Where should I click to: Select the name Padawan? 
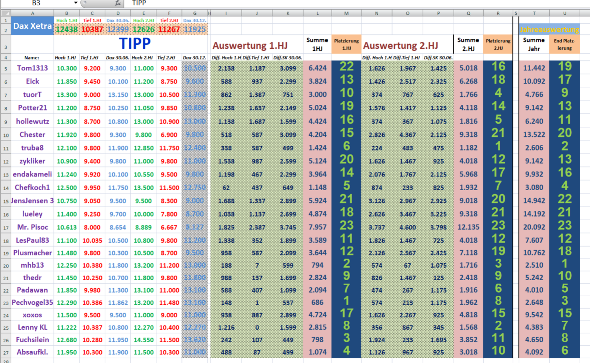tap(32, 290)
